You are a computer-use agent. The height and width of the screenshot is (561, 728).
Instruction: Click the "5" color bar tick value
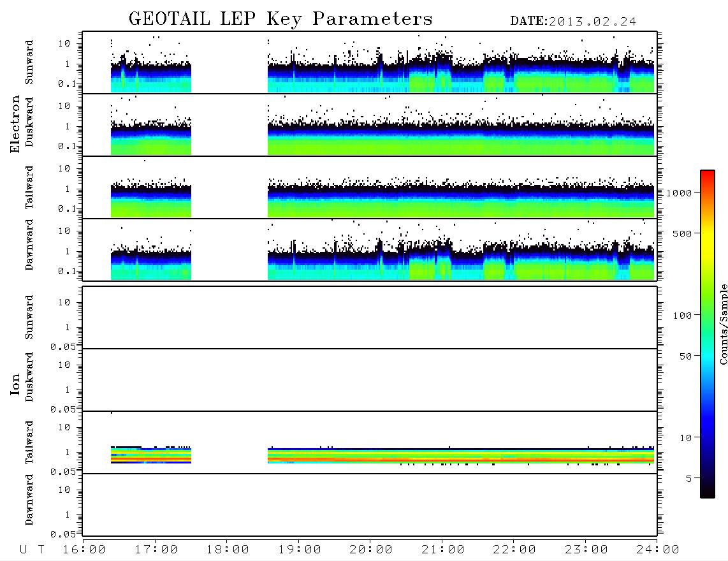pyautogui.click(x=689, y=478)
